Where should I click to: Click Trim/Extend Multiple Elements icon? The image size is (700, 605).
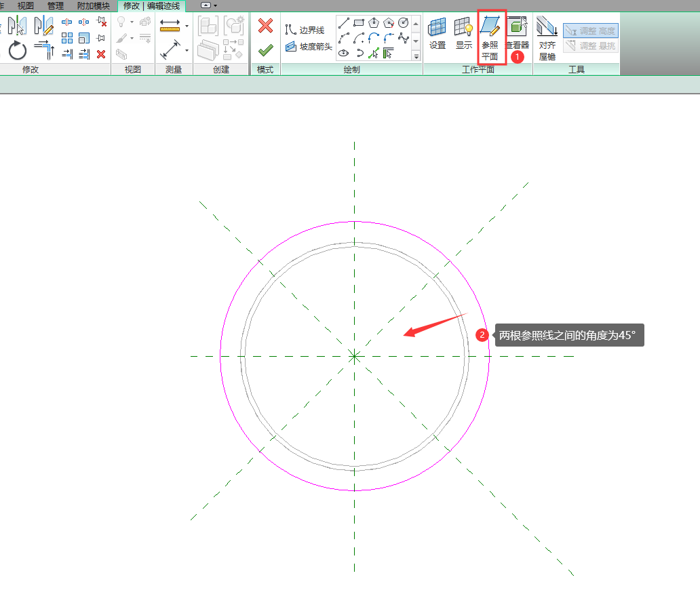pyautogui.click(x=84, y=54)
